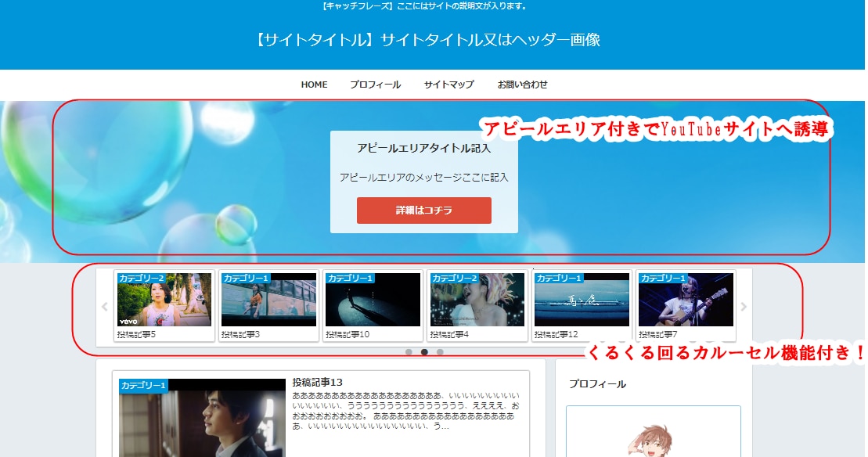The width and height of the screenshot is (868, 457).
Task: Click the carousel next arrow
Action: coord(744,307)
